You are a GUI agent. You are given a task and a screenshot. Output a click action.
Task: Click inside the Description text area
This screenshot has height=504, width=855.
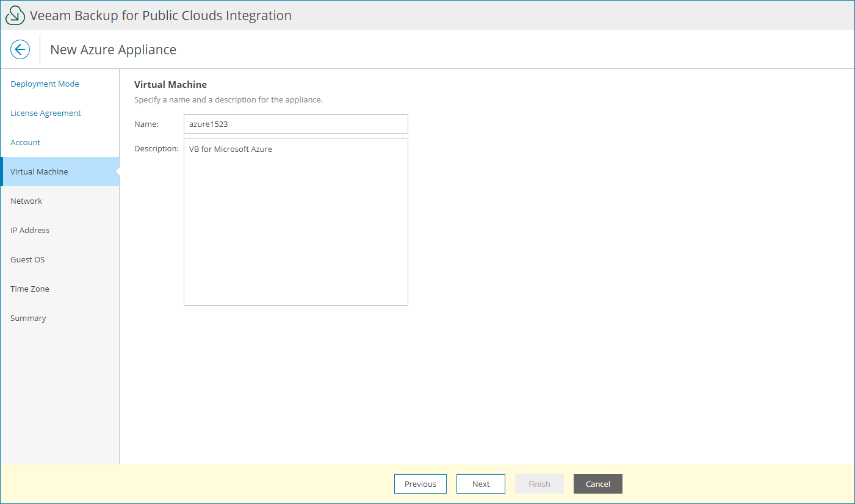[x=295, y=221]
